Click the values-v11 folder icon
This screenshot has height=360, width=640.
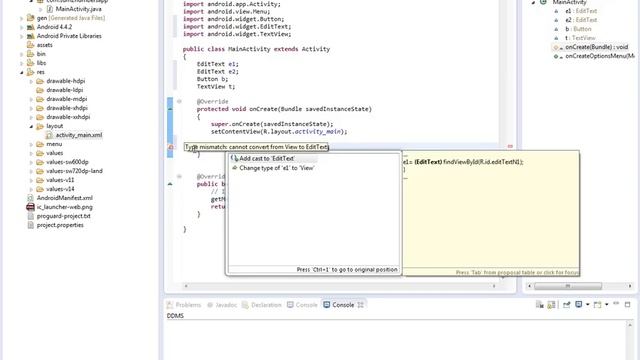pyautogui.click(x=40, y=180)
